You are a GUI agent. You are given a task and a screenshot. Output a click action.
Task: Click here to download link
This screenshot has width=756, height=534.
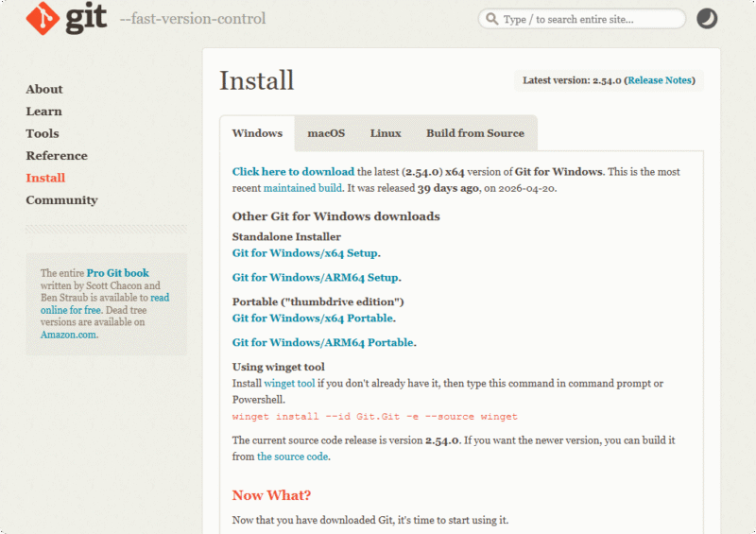click(293, 172)
